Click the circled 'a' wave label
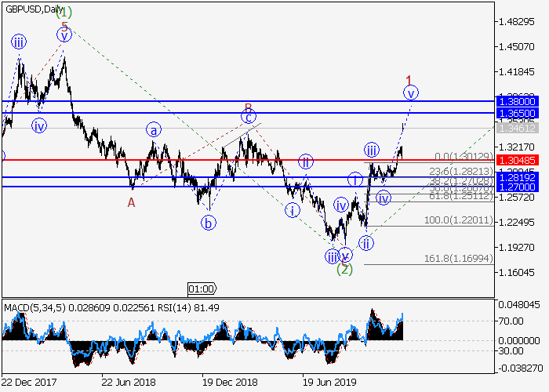549x392 pixels. (x=155, y=129)
